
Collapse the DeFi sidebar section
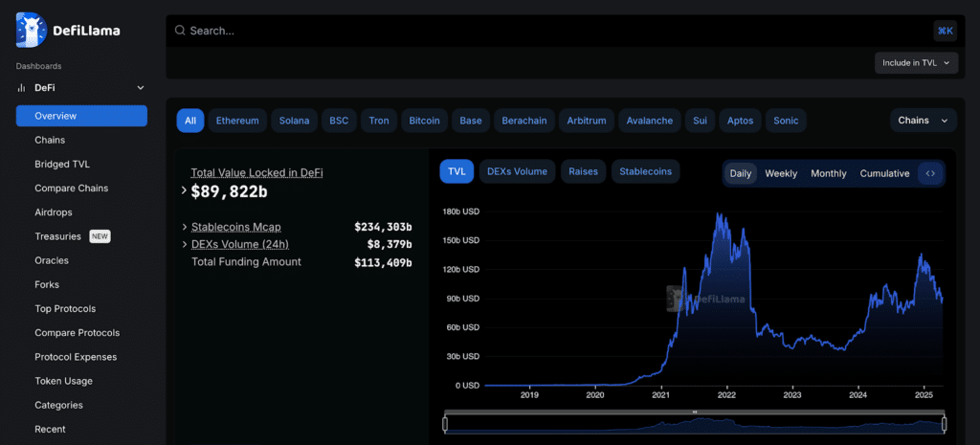coord(141,88)
